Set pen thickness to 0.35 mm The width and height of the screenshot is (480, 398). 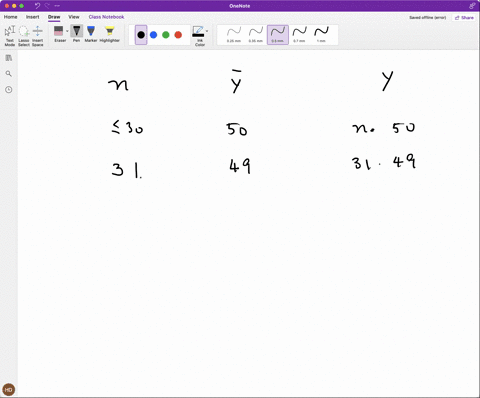click(256, 35)
